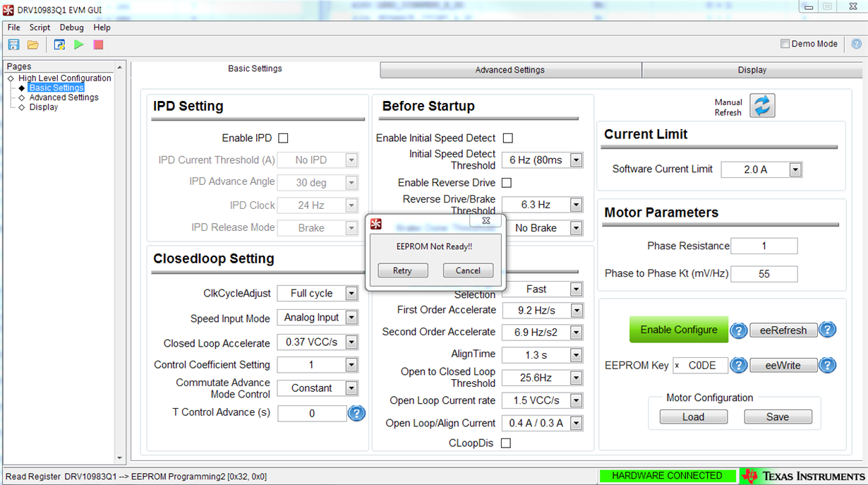This screenshot has width=868, height=485.
Task: Open Commutate Advance Mode Control dropdown
Action: (x=351, y=388)
